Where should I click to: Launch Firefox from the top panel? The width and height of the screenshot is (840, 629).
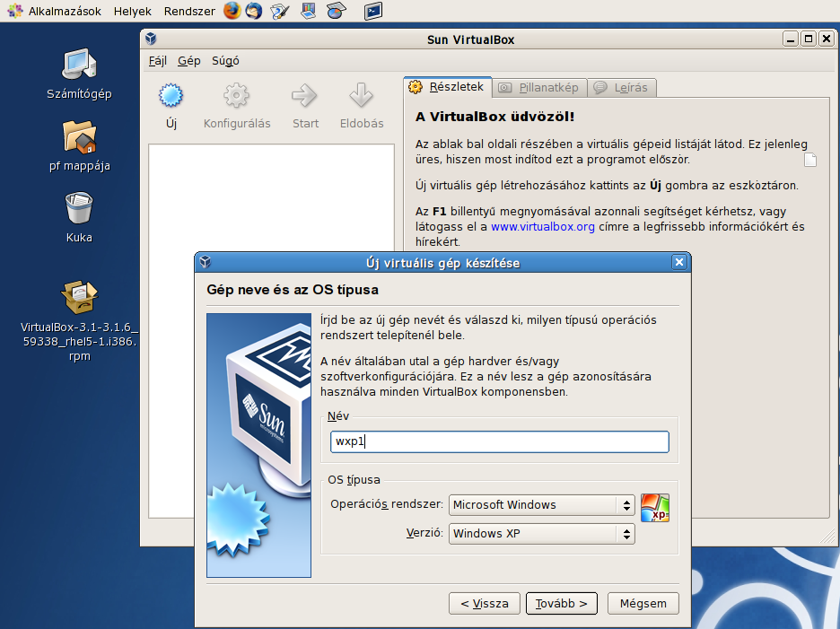(x=232, y=12)
